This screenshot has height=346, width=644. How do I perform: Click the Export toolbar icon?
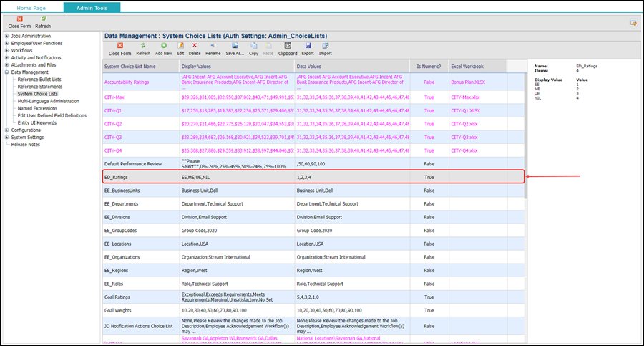307,48
